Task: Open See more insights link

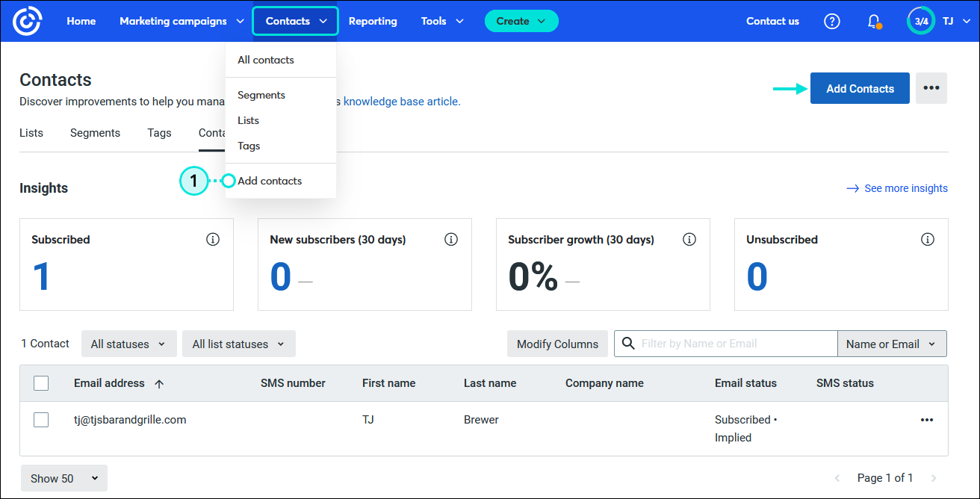Action: (x=897, y=188)
